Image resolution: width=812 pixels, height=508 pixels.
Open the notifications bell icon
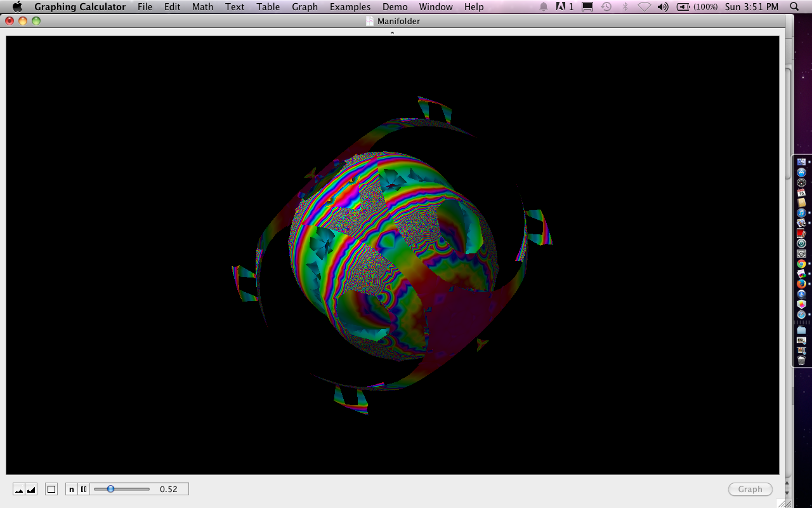pyautogui.click(x=544, y=6)
